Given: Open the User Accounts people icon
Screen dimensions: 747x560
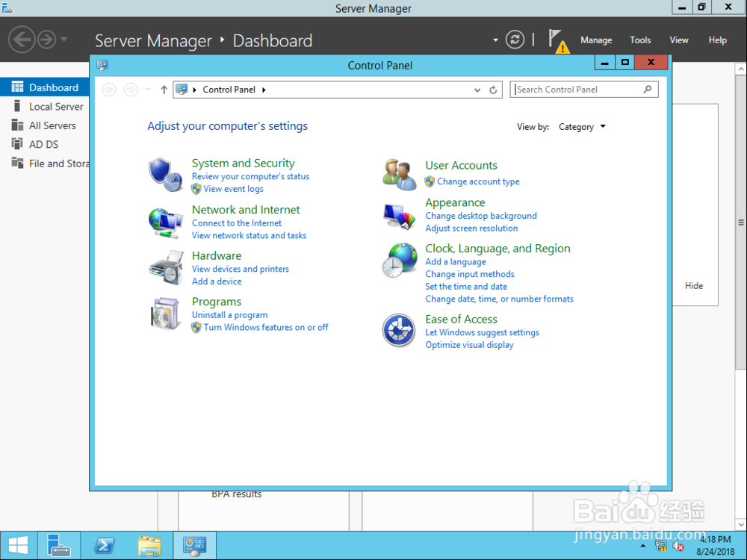Looking at the screenshot, I should (x=399, y=174).
